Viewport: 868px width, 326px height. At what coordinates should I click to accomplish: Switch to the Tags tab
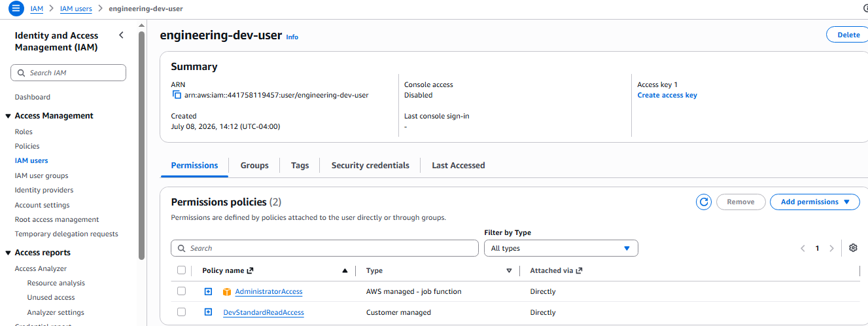(300, 166)
